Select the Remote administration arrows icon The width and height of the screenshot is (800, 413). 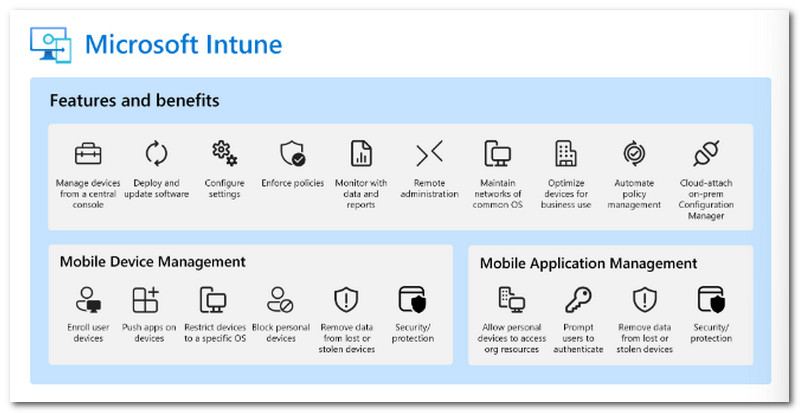[430, 154]
